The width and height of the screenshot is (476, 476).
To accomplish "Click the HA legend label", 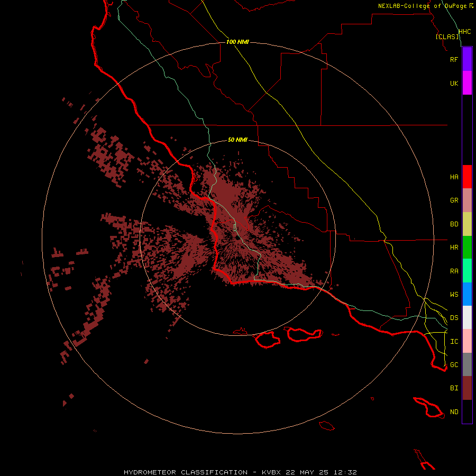I will 454,177.
